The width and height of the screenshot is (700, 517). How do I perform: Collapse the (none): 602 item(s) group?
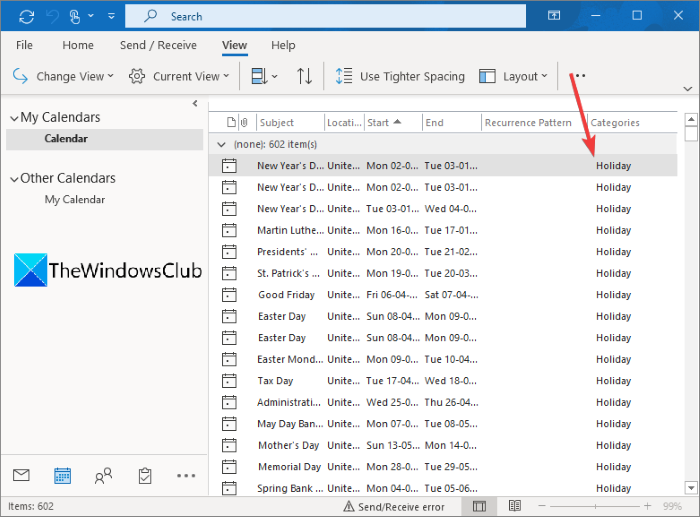coord(222,144)
